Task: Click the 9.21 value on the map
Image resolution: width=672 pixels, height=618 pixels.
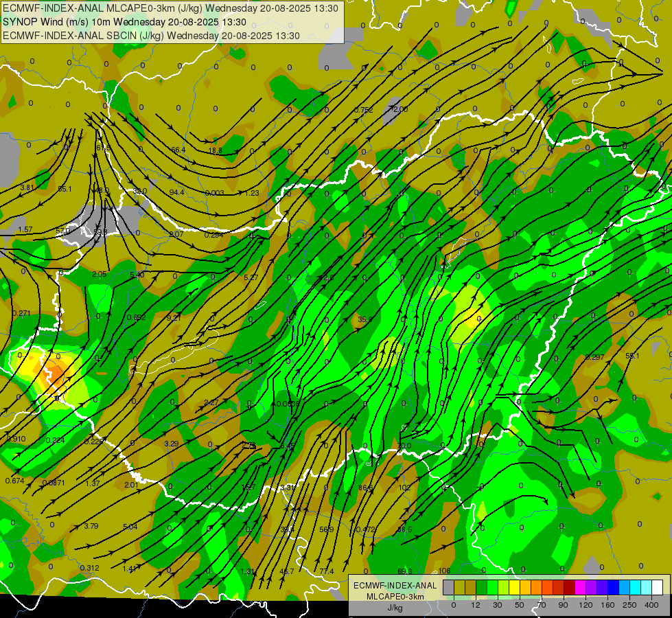Action: 174,318
